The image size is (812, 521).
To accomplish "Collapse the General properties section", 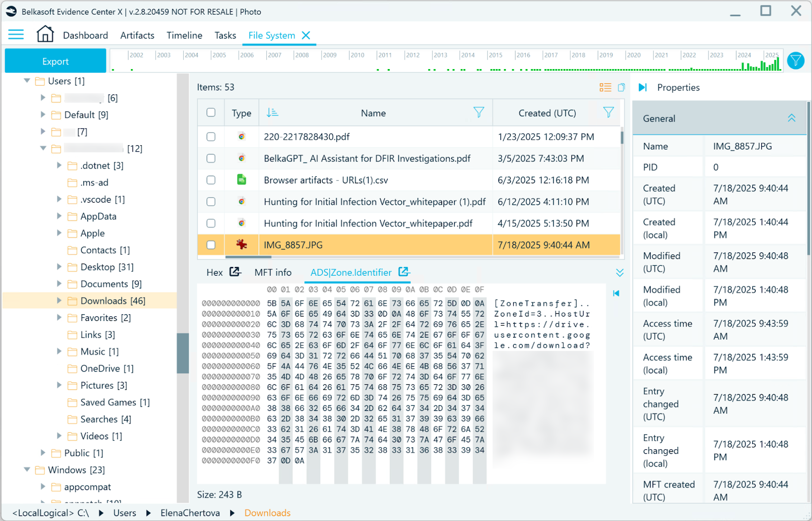I will click(791, 118).
